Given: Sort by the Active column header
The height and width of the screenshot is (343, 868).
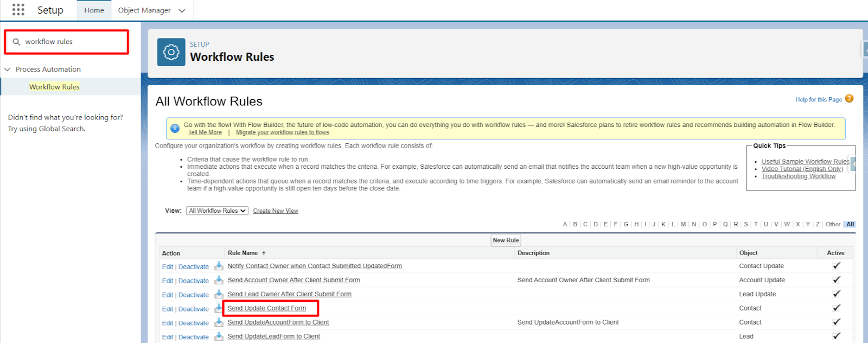Looking at the screenshot, I should pos(835,253).
